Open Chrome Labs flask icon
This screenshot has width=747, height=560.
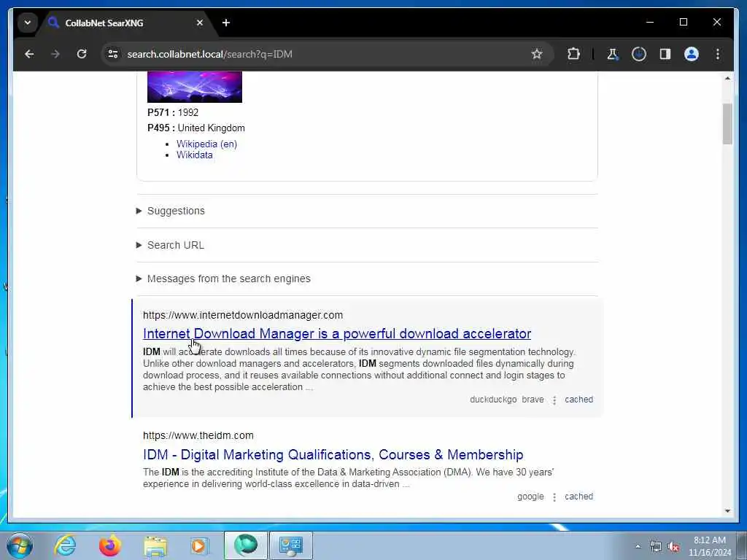click(613, 54)
